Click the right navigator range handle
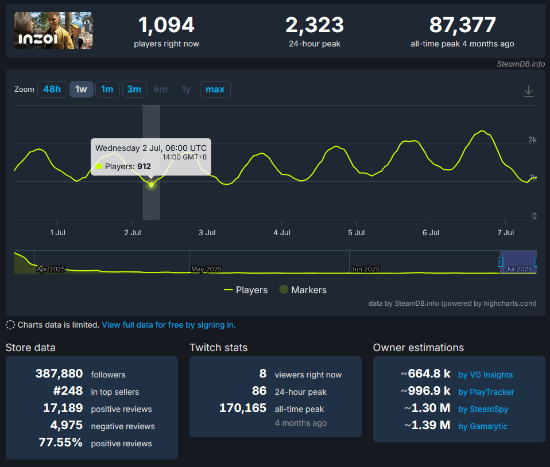The width and height of the screenshot is (550, 467). 536,262
